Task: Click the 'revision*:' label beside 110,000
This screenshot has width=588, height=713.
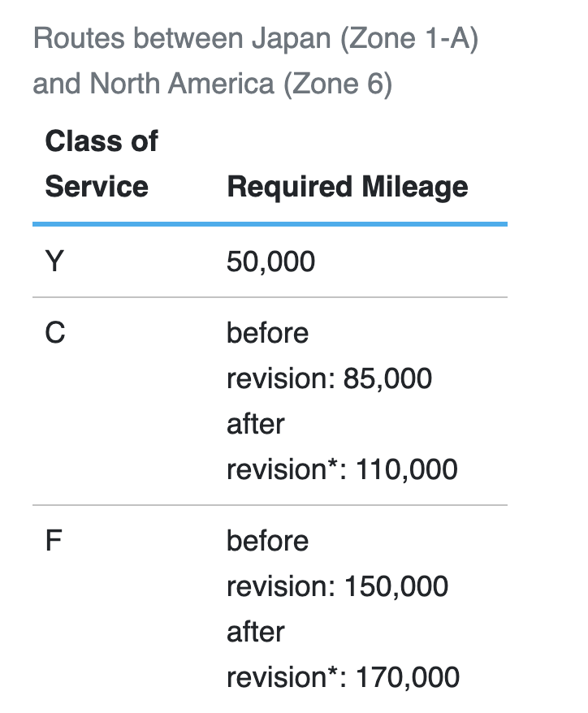Action: 283,469
